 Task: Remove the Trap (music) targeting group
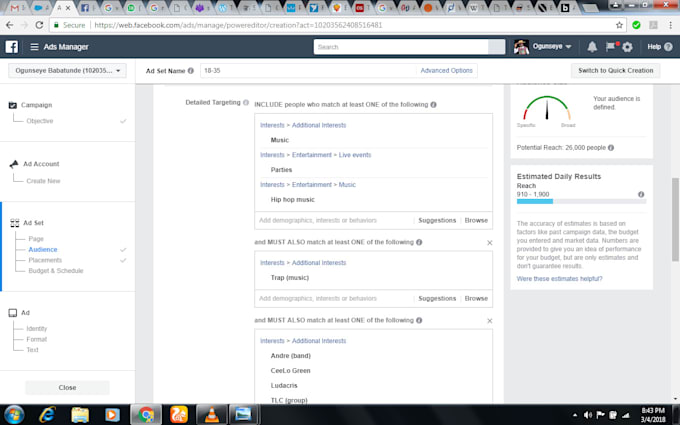point(489,242)
